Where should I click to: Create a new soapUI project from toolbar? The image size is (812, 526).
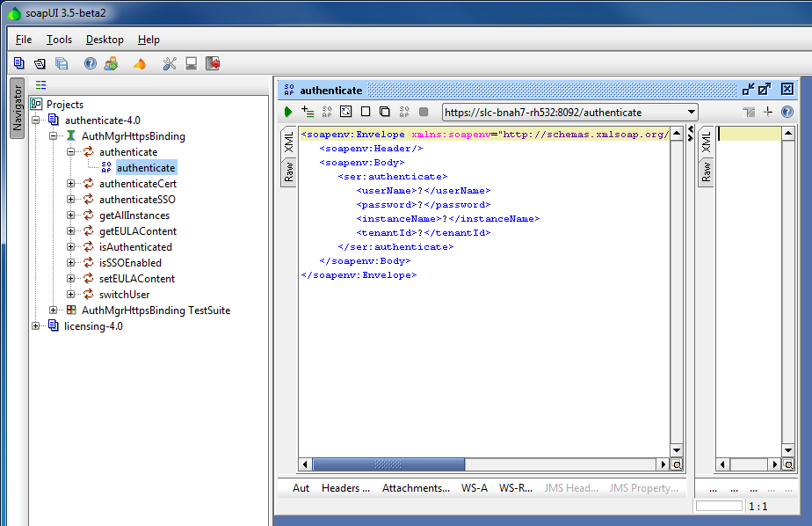19,63
